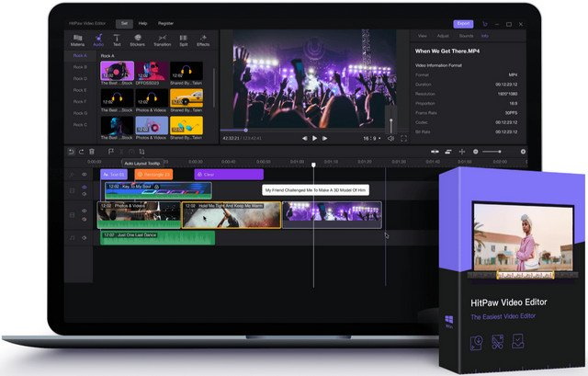Switch to the Sounds tab
The height and width of the screenshot is (376, 588).
tap(465, 34)
